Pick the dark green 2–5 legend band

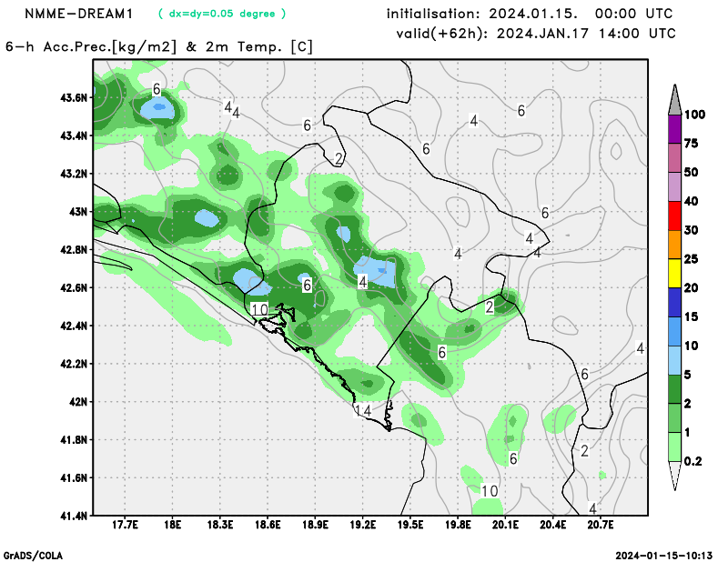click(x=674, y=389)
